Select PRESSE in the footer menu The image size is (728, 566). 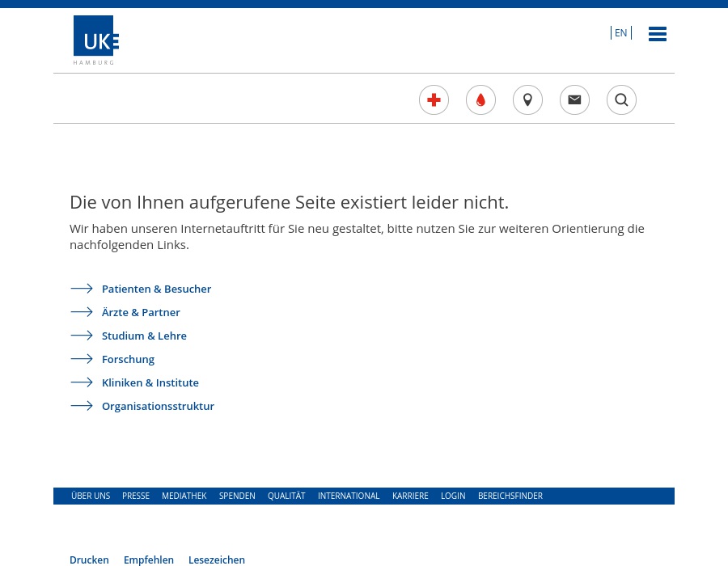136,496
